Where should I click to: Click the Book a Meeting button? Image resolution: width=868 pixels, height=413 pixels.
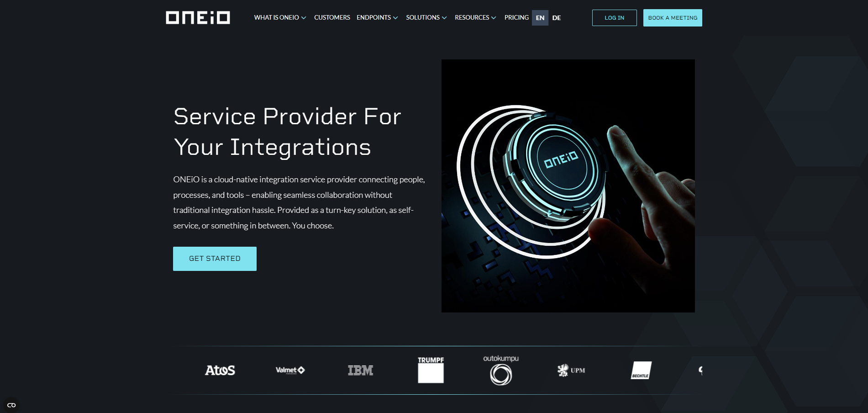pyautogui.click(x=673, y=18)
